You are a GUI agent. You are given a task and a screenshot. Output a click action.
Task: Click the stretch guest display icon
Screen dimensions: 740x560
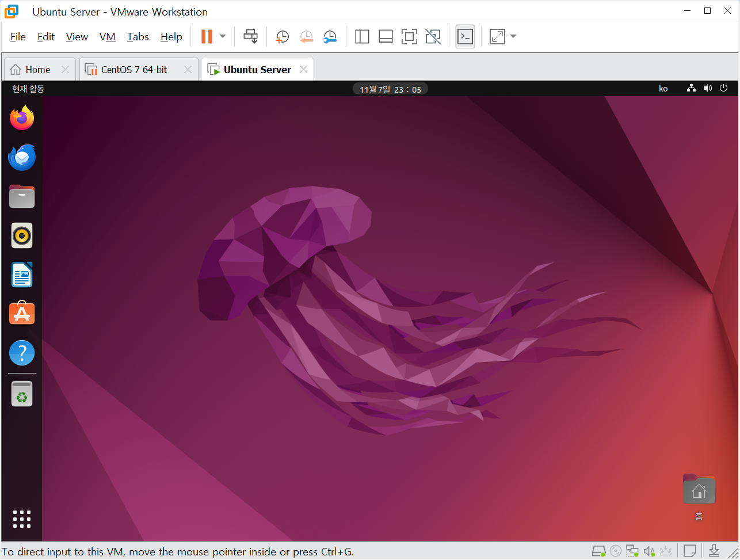pos(497,37)
